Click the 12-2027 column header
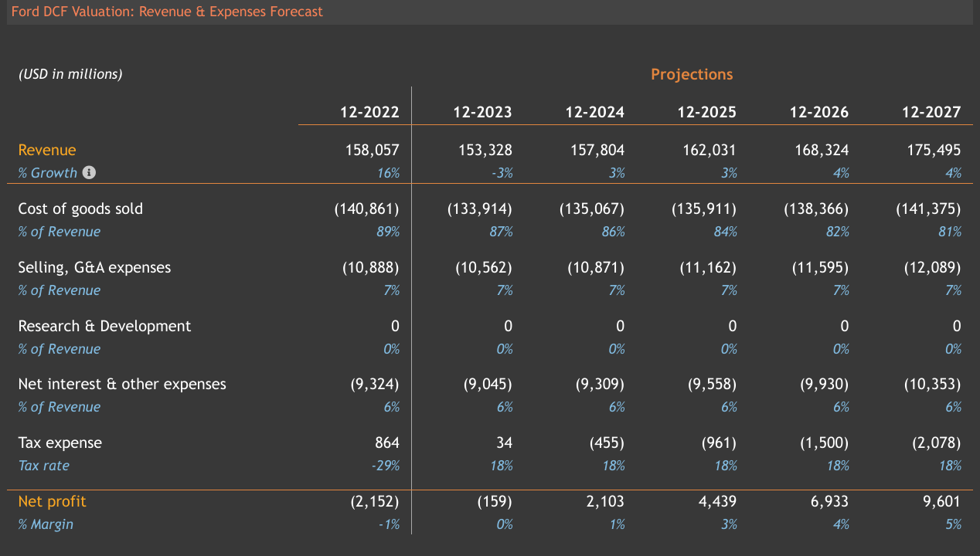This screenshot has width=980, height=556. 931,112
